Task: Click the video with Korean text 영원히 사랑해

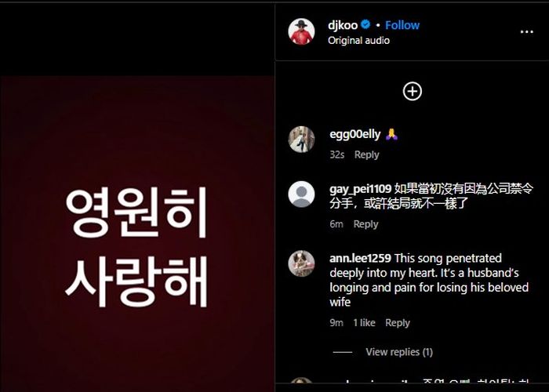Action: [137, 234]
